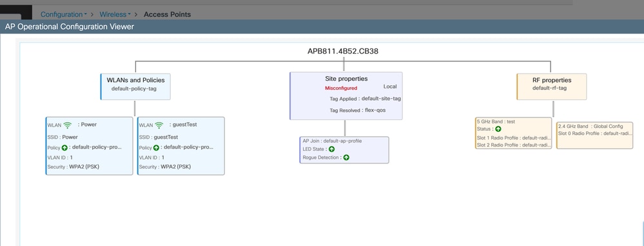Image resolution: width=644 pixels, height=246 pixels.
Task: Click the Slot 0 Radio Profile row
Action: [x=595, y=133]
